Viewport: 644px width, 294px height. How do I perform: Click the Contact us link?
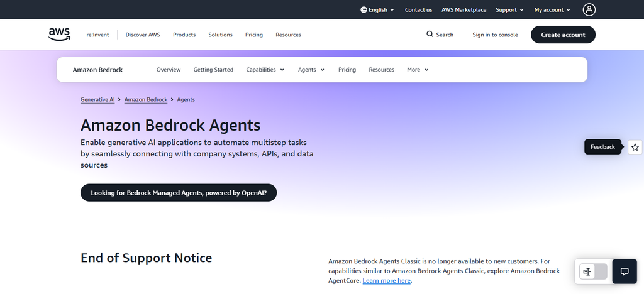tap(418, 10)
